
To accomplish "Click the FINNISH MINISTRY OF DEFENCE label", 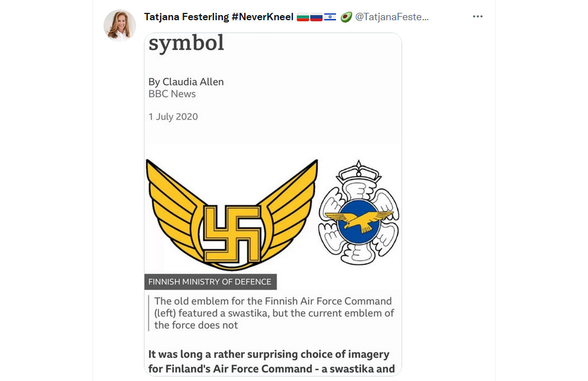I will [x=211, y=282].
